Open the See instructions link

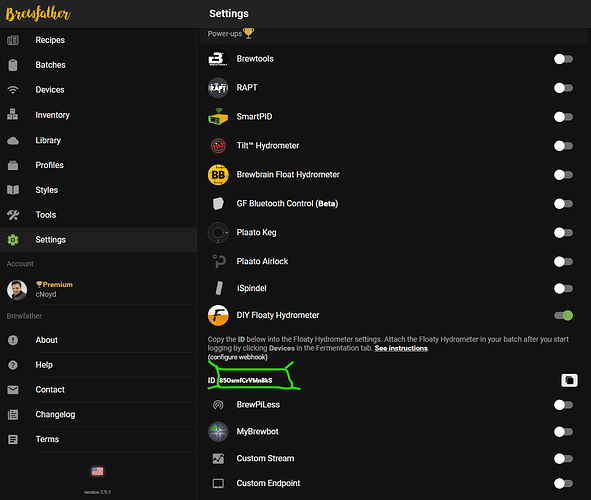click(x=401, y=348)
